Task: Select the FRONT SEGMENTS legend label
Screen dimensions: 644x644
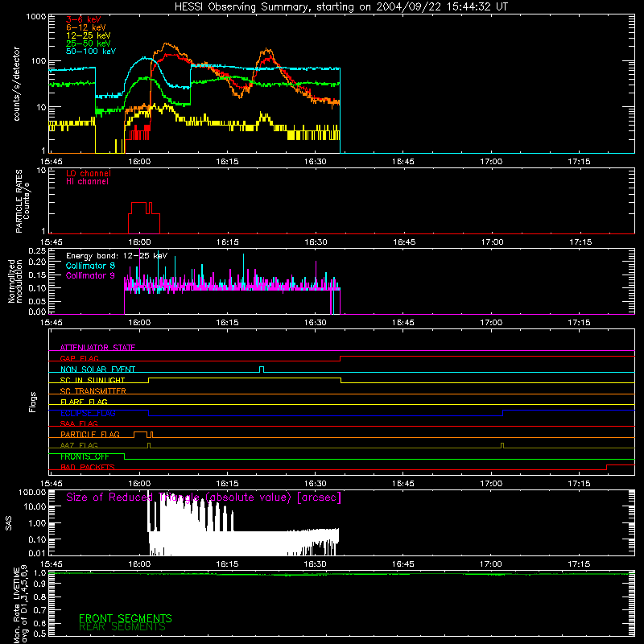Action: (126, 618)
